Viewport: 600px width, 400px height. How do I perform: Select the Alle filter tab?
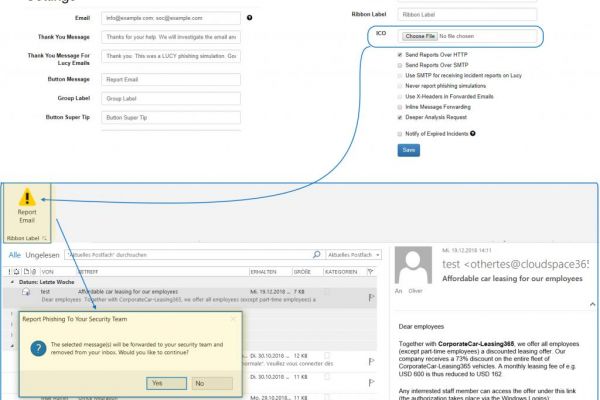point(14,256)
